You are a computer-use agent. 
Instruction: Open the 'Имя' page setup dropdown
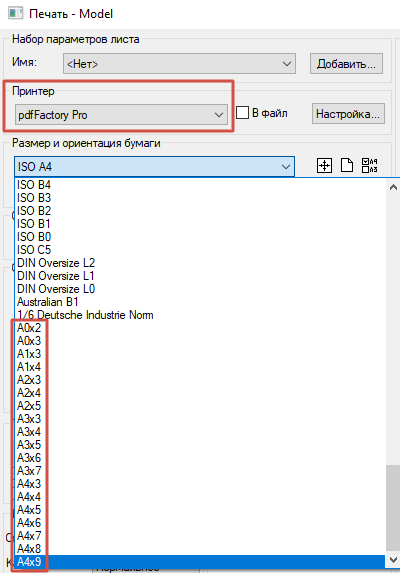[179, 64]
